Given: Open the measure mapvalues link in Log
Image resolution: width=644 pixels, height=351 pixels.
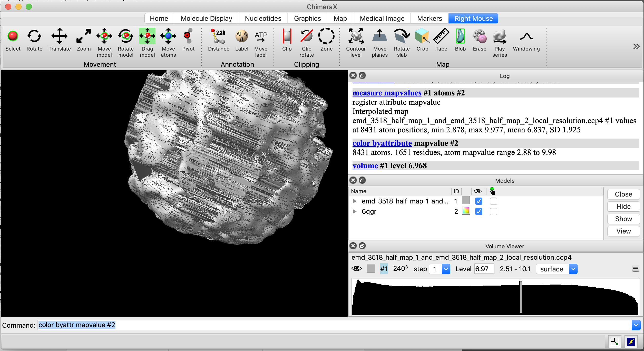Looking at the screenshot, I should [x=387, y=93].
